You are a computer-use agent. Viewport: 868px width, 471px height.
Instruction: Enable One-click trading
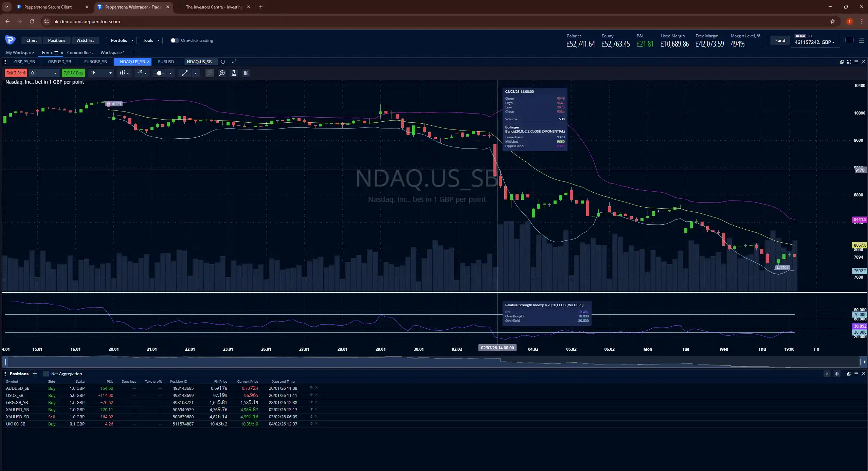[175, 40]
